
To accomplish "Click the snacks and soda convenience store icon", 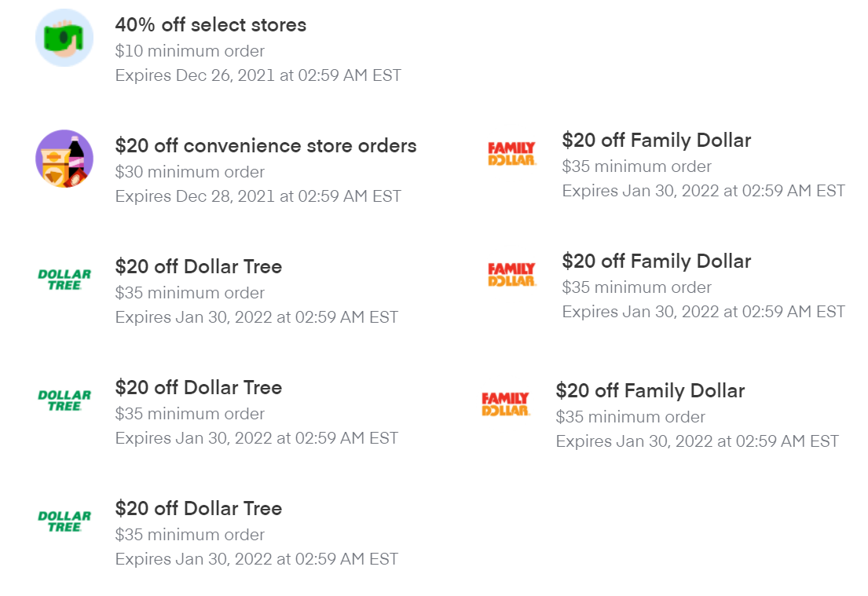I will click(64, 159).
